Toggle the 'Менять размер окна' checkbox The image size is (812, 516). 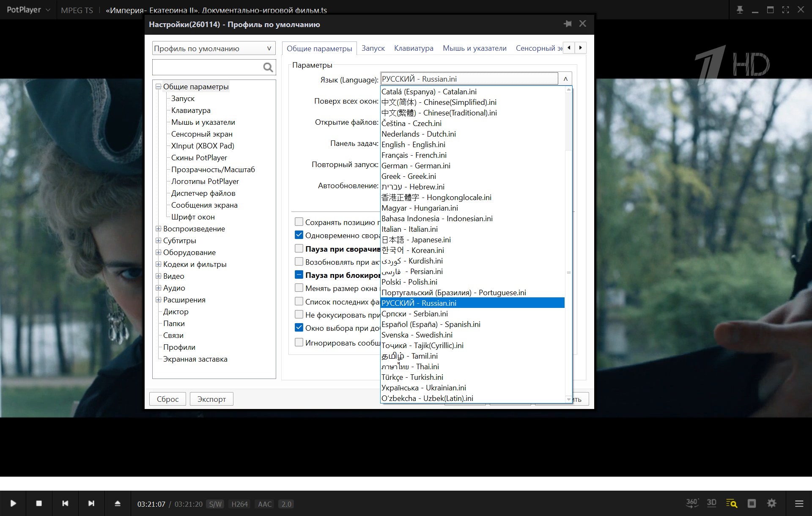coord(299,288)
